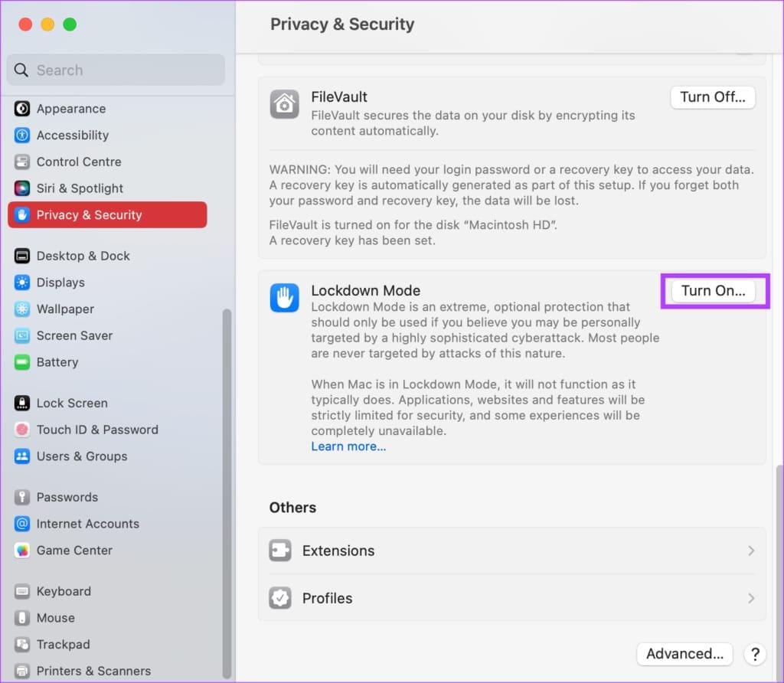Select Desktop & Dock in sidebar
Viewport: 784px width, 683px height.
(x=83, y=256)
